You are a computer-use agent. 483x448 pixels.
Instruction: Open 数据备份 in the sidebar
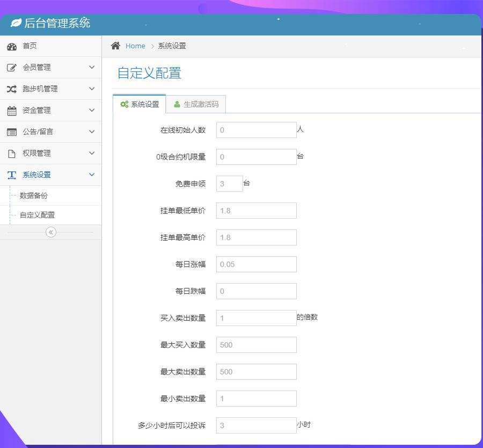34,196
